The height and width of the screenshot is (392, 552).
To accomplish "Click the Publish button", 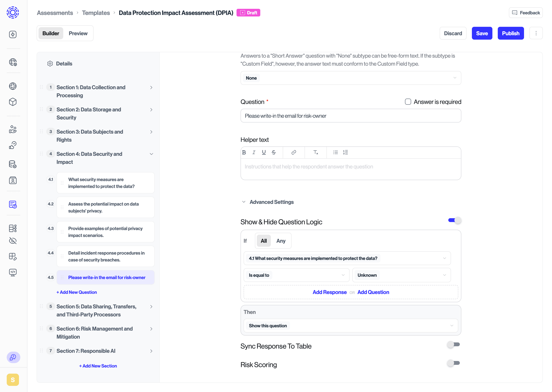I will (511, 33).
